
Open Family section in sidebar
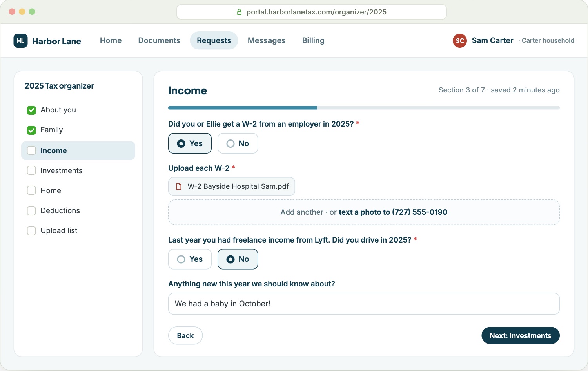[78, 130]
